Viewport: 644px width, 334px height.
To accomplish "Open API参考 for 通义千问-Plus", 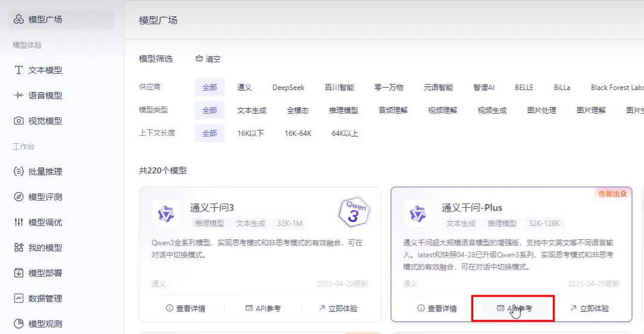I will point(515,309).
